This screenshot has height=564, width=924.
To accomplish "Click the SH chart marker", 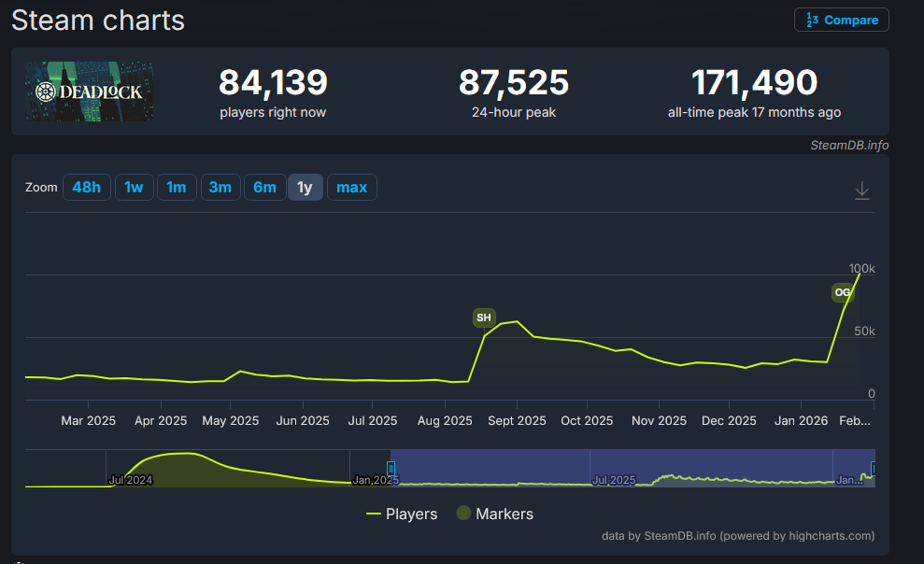I will pyautogui.click(x=484, y=317).
